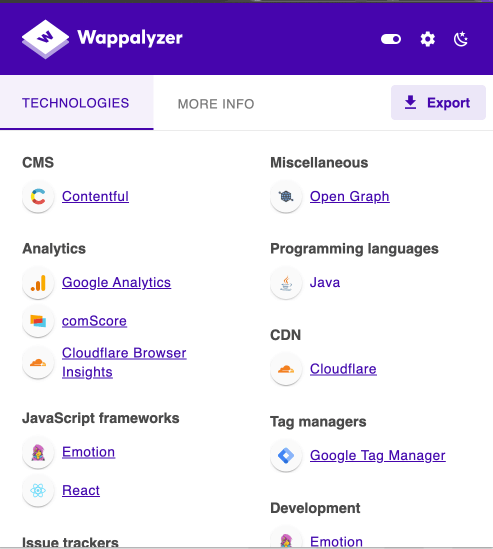Click the Miscellaneous category heading
493x549 pixels.
coord(319,163)
